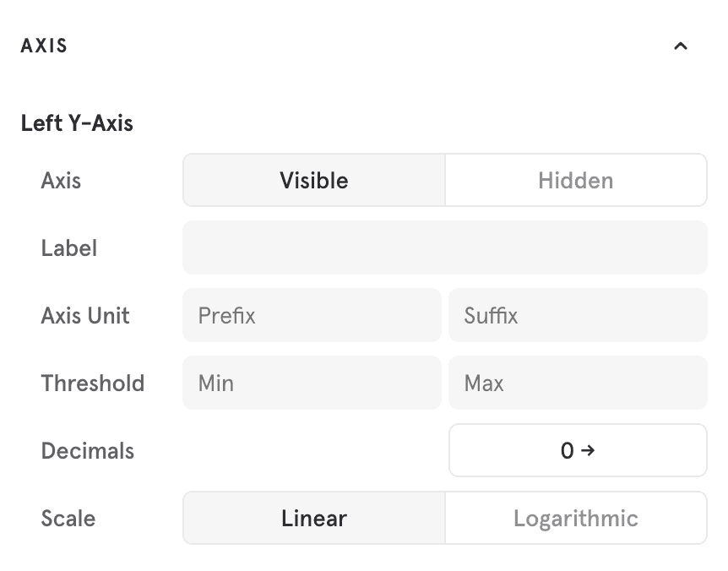
Task: Focus the Label input field
Action: (x=445, y=247)
